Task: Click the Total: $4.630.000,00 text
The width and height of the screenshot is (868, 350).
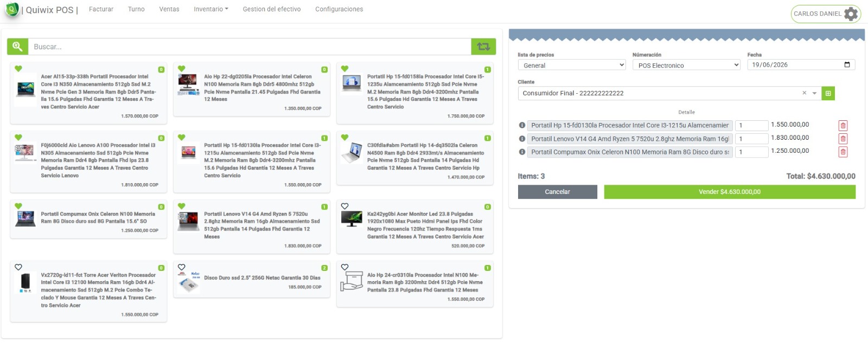Action: point(821,176)
